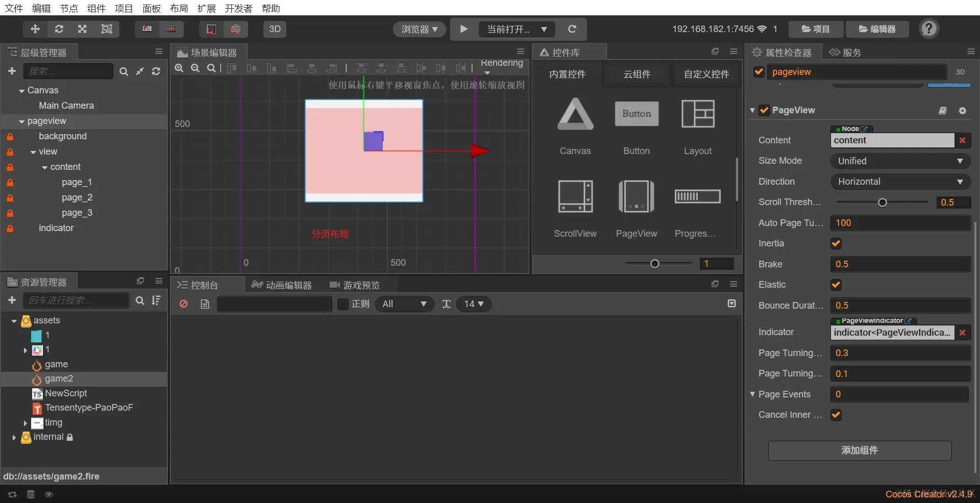Click the hierarchy search input field
The image size is (980, 503).
pos(68,71)
